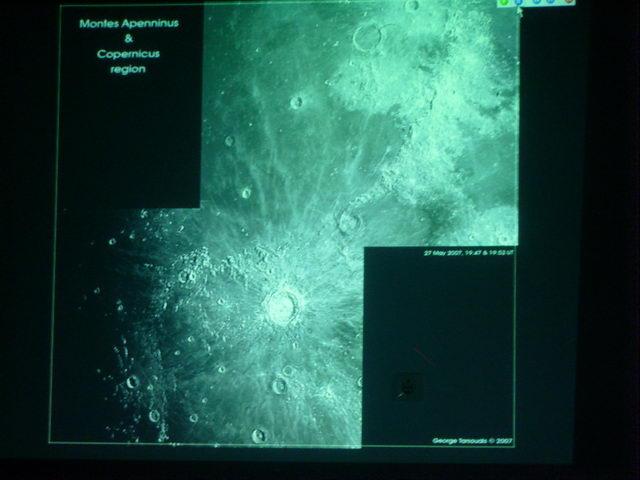Click the Montes Apenninus mountain ridge
The image size is (640, 480).
click(408, 155)
